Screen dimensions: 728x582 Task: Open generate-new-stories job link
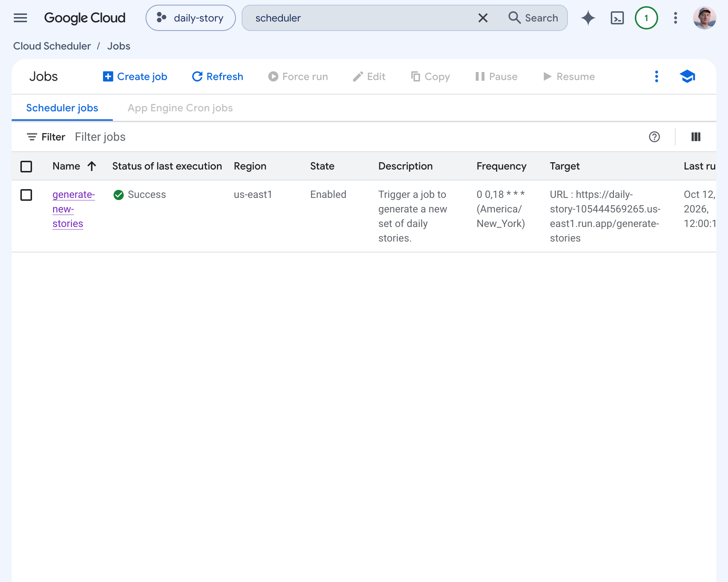pos(74,209)
